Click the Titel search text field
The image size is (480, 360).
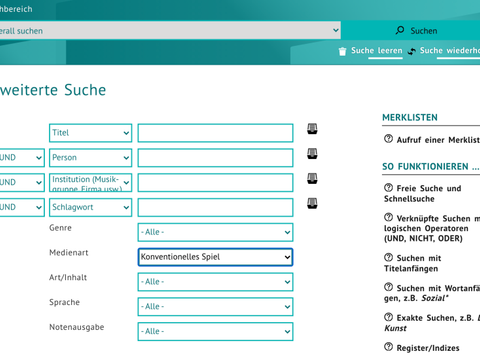pyautogui.click(x=215, y=133)
